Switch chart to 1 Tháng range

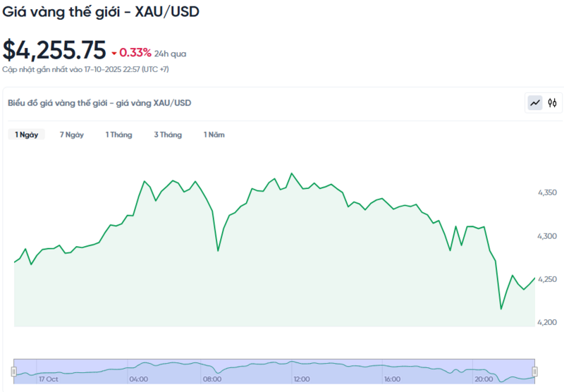(x=118, y=135)
